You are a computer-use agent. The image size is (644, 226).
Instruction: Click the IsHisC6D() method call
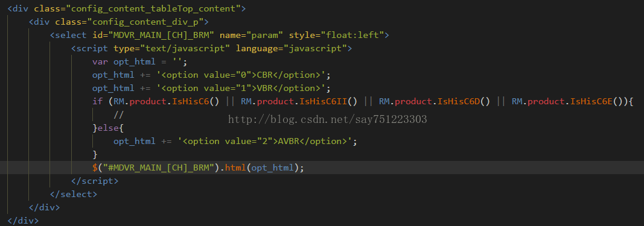tap(464, 101)
